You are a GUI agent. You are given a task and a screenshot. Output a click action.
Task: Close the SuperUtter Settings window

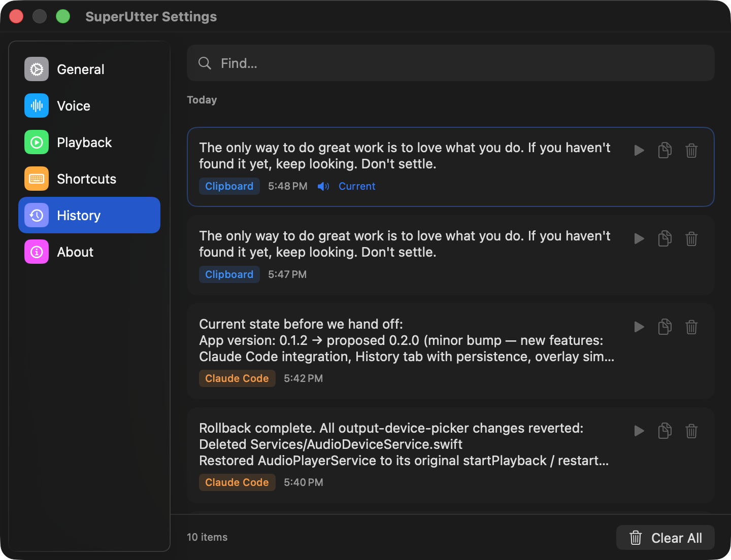pos(17,16)
